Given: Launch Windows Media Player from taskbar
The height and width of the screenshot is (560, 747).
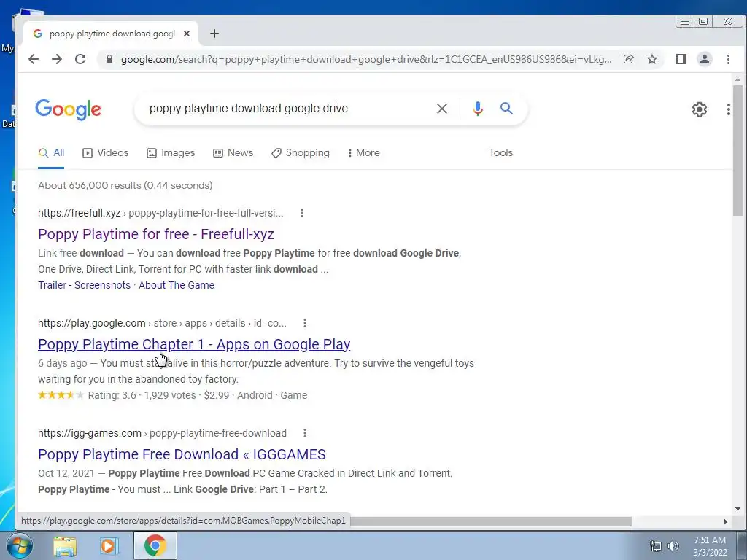Looking at the screenshot, I should click(x=108, y=546).
